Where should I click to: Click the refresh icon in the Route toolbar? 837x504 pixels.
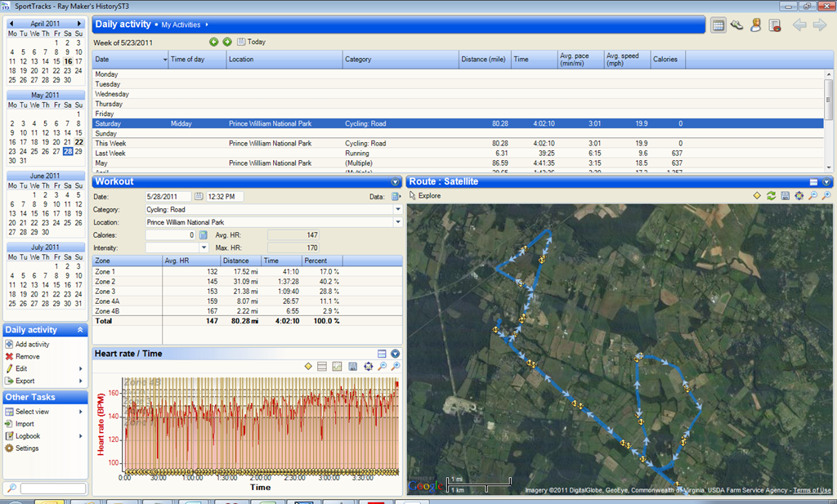pos(771,196)
